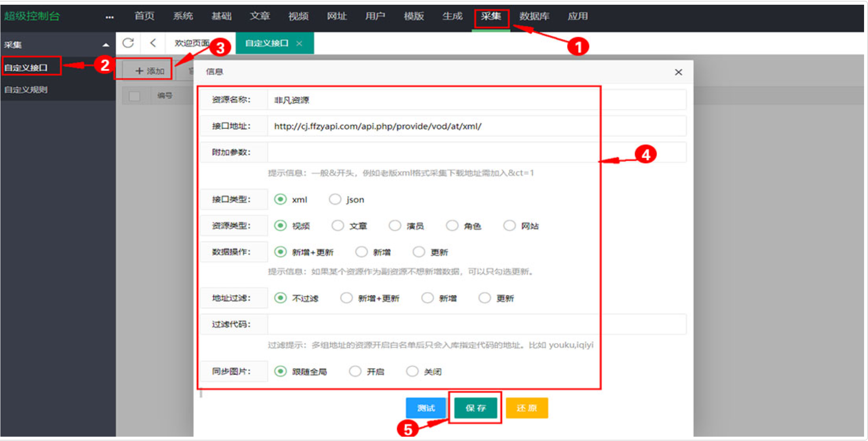
Task: Open the 文章 top menu
Action: click(x=260, y=16)
